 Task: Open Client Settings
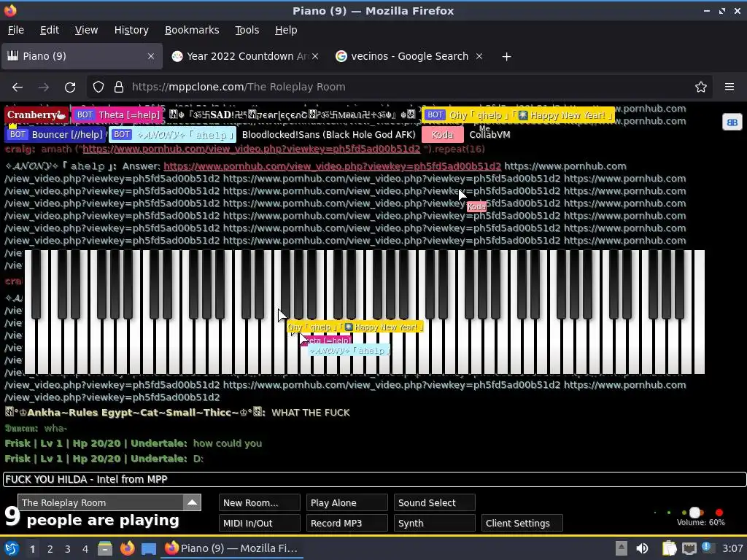click(522, 524)
